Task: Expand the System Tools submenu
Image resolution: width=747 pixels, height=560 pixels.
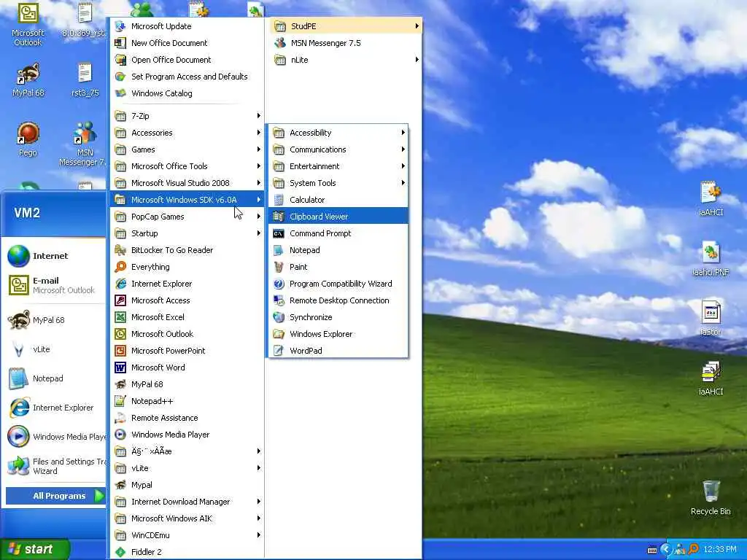Action: point(338,183)
